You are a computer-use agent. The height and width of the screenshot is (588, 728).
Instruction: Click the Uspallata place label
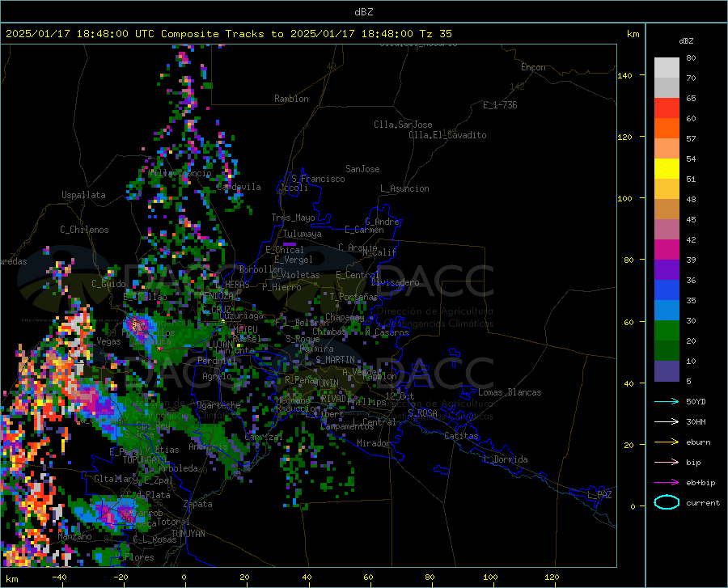click(x=83, y=195)
